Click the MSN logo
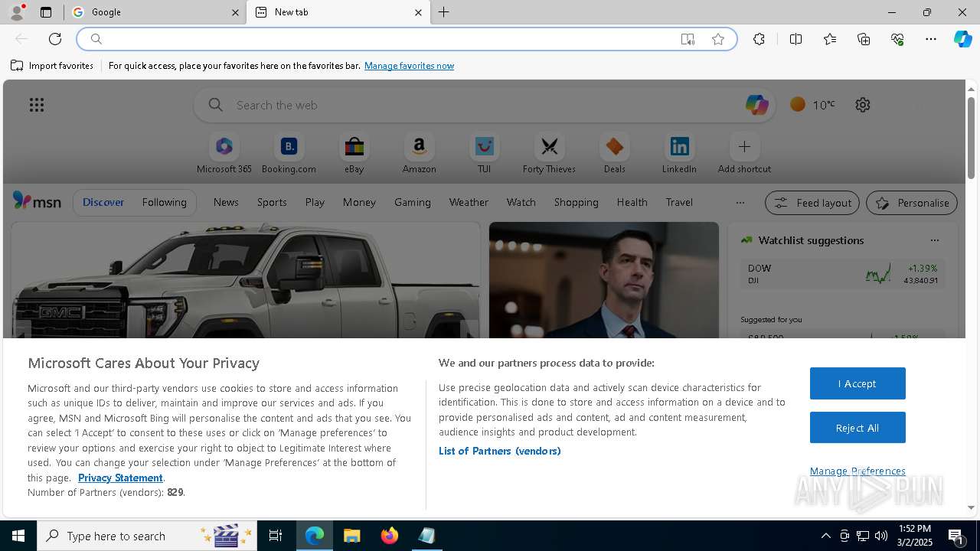The image size is (980, 551). (x=37, y=201)
